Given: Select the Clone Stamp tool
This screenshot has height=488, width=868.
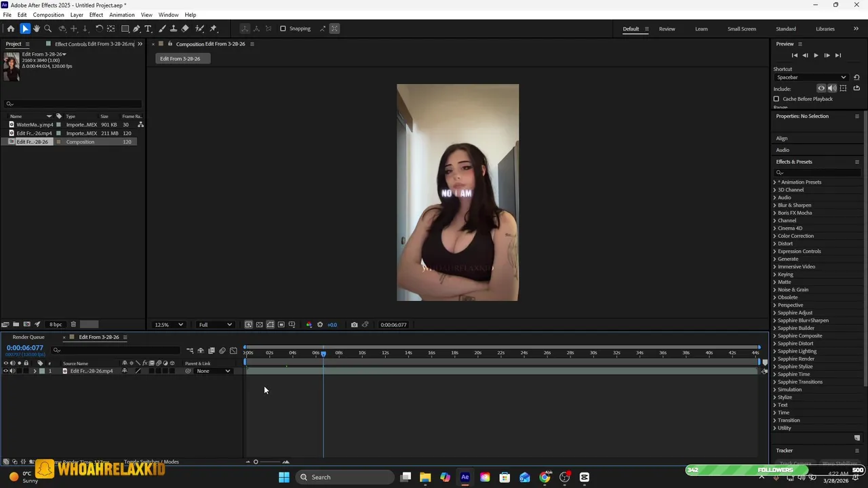Looking at the screenshot, I should pyautogui.click(x=174, y=28).
